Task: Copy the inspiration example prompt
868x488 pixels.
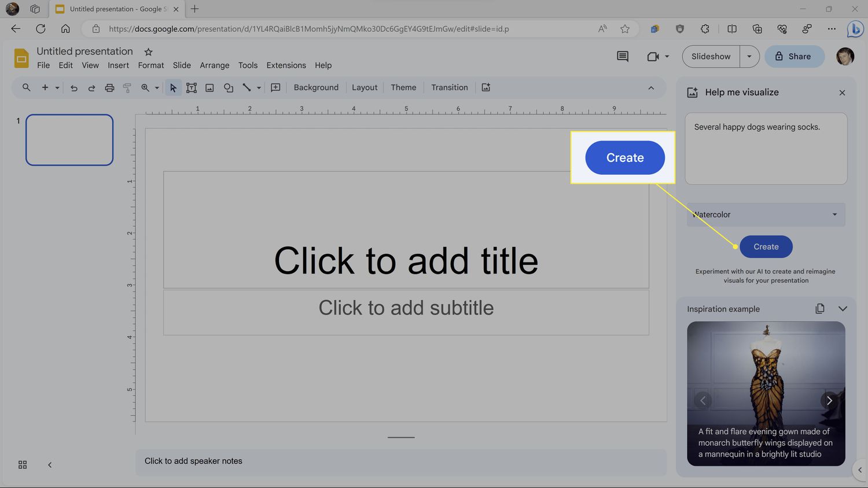Action: click(x=819, y=309)
